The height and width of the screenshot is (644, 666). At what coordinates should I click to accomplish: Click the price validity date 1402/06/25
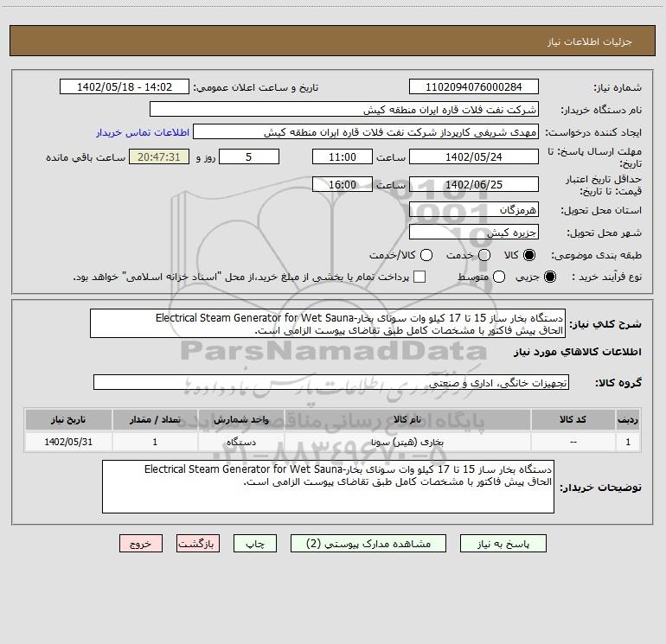point(474,184)
